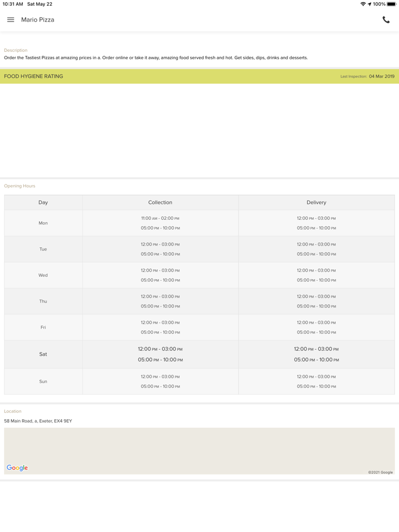
Task: Tap Monday collection evening hours 05:00 PM - 10:00 PM
Action: point(160,228)
